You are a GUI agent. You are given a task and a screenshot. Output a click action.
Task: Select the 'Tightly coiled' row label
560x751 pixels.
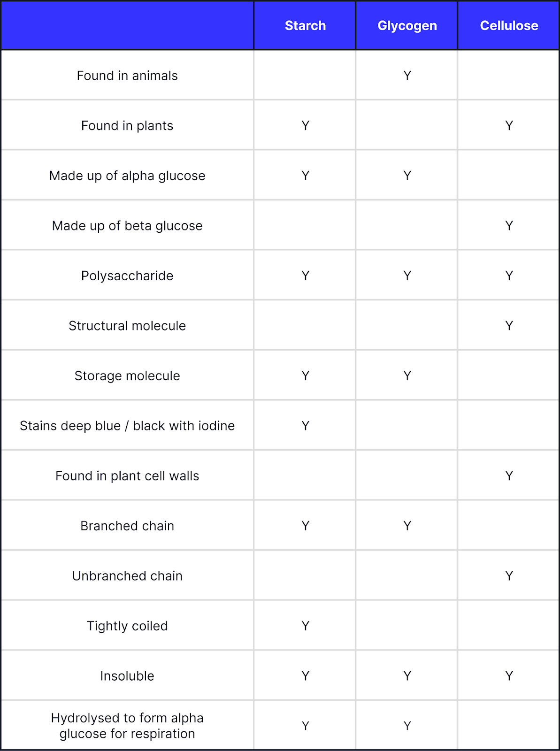coord(127,626)
